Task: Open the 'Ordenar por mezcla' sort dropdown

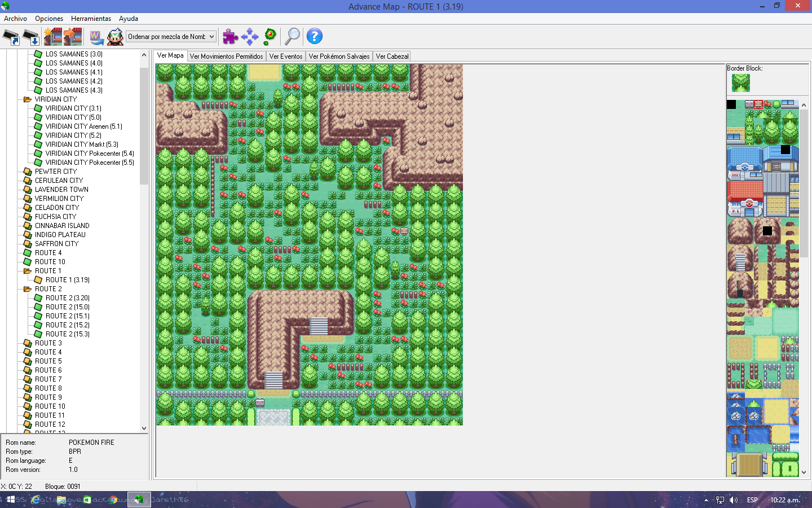Action: pyautogui.click(x=171, y=37)
